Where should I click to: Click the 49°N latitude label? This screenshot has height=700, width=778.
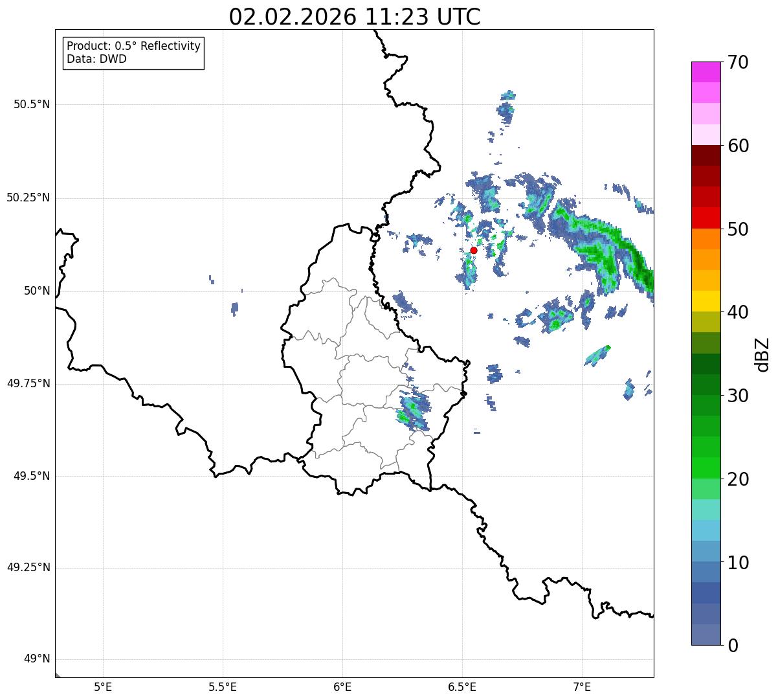coord(37,659)
